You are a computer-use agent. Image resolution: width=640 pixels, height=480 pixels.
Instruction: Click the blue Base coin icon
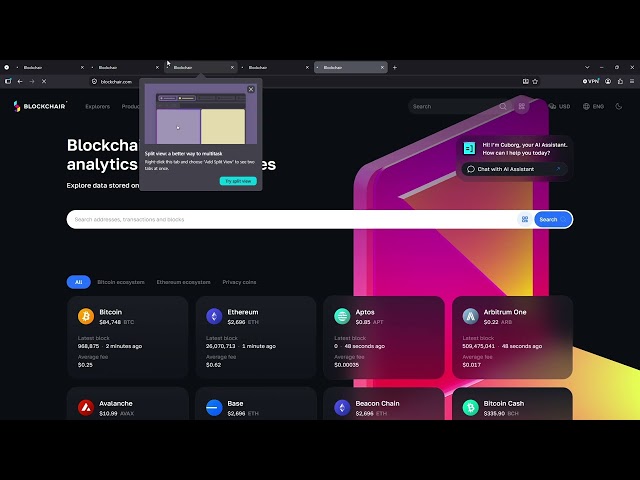point(214,407)
